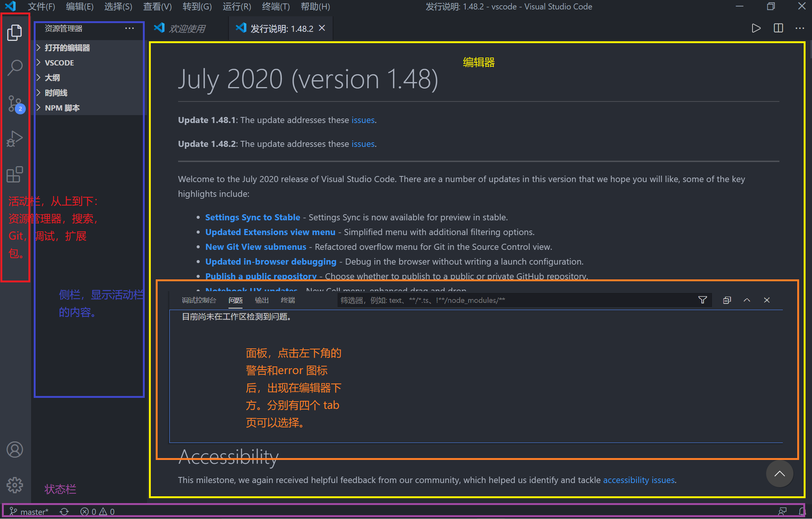The height and width of the screenshot is (519, 812).
Task: Expand the 时间线 timeline section
Action: coord(89,93)
